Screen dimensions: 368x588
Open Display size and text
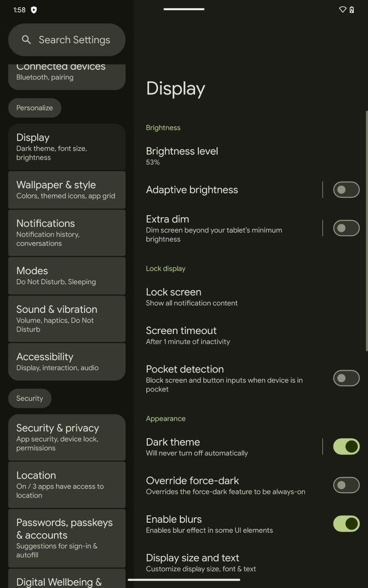251,563
